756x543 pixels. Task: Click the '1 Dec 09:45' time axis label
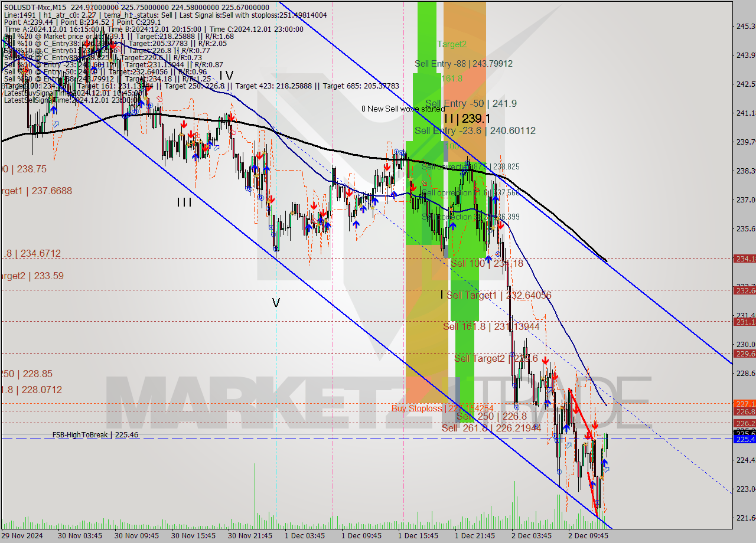pos(362,536)
